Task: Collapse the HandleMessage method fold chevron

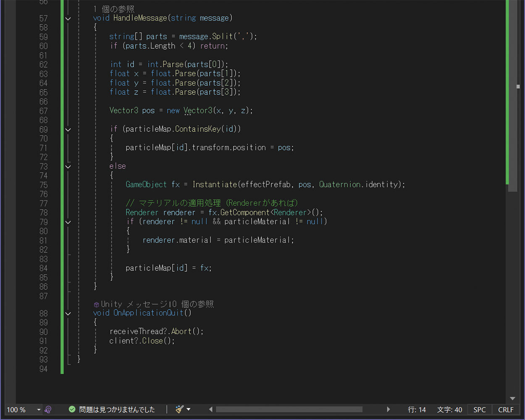Action: 68,18
